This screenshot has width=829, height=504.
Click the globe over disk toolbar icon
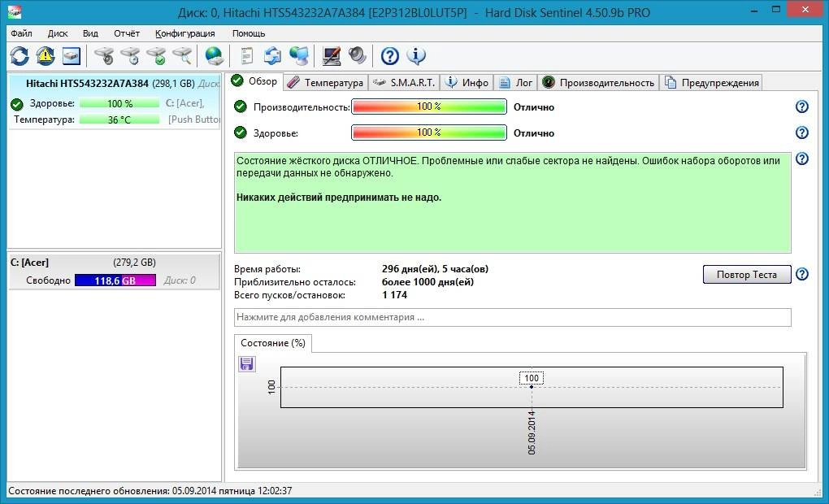[214, 55]
